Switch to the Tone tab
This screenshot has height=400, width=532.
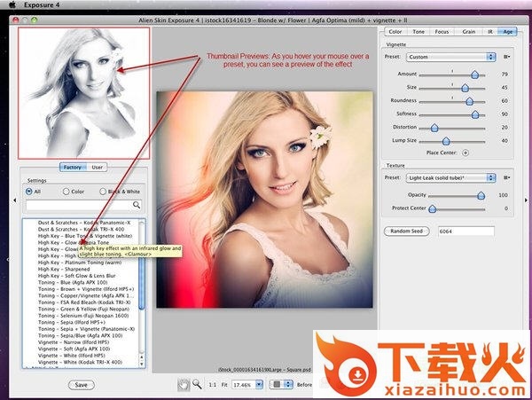(x=419, y=32)
